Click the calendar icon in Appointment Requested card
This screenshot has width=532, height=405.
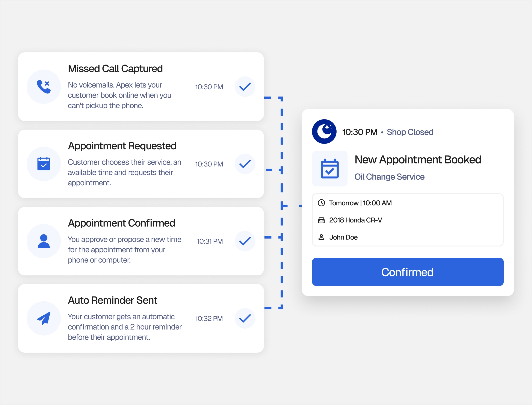tap(44, 164)
